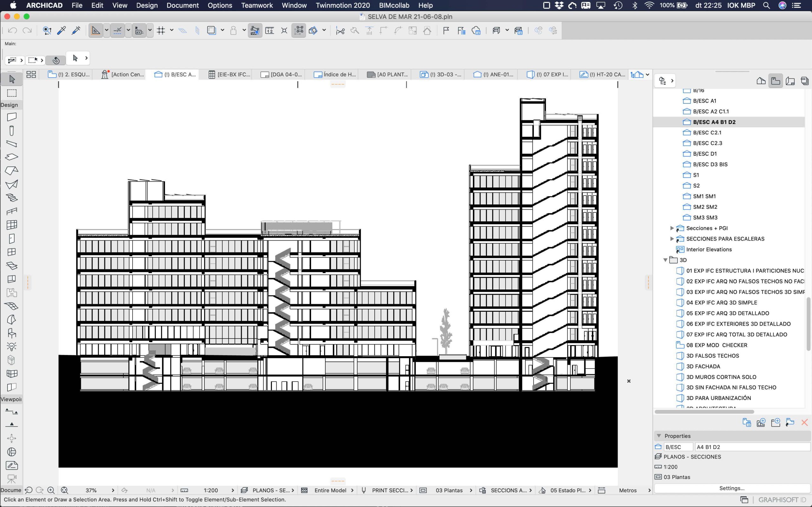Image resolution: width=812 pixels, height=507 pixels.
Task: Select the Marquee tool in the toolbox
Action: coord(12,93)
